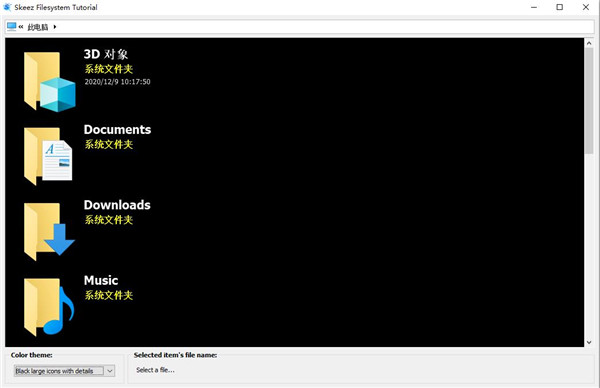
Task: Click the computer icon in address bar
Action: [11, 26]
